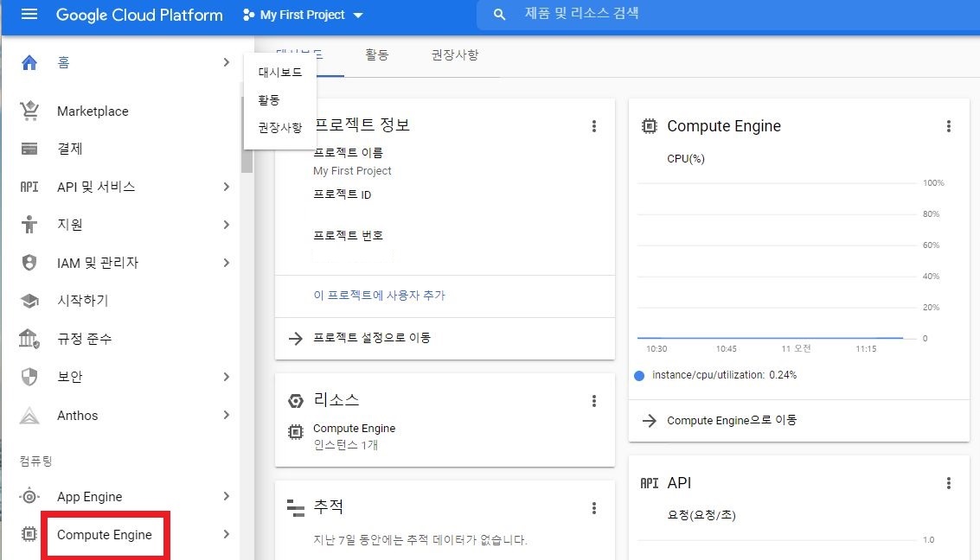Image resolution: width=980 pixels, height=560 pixels.
Task: Click the 추적 trace bars icon
Action: [296, 508]
